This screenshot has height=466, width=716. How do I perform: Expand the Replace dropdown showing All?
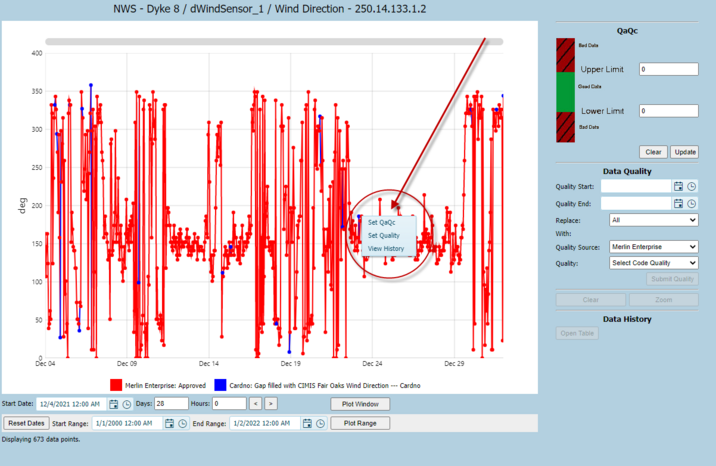point(653,220)
